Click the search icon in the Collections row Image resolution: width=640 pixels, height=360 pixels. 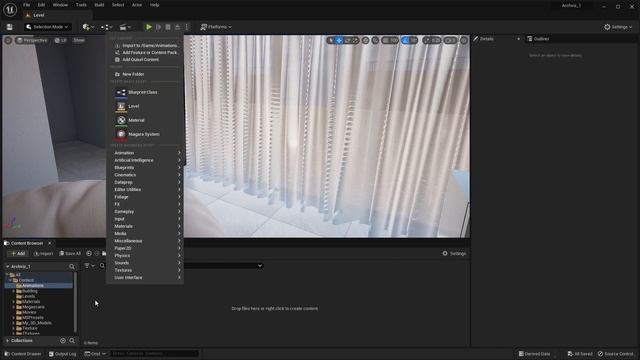pos(72,340)
